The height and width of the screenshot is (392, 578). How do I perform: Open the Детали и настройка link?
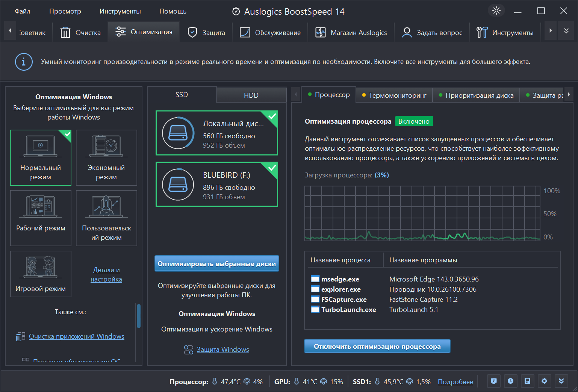point(106,274)
